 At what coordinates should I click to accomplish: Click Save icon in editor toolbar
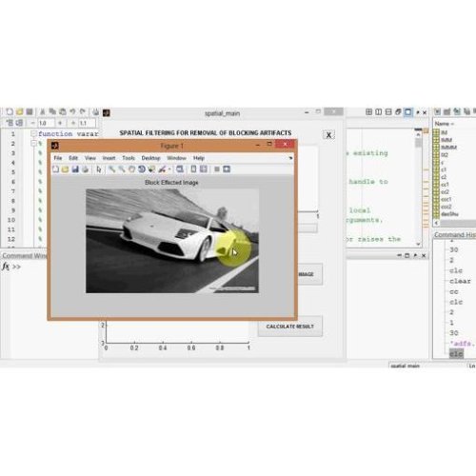pos(30,111)
